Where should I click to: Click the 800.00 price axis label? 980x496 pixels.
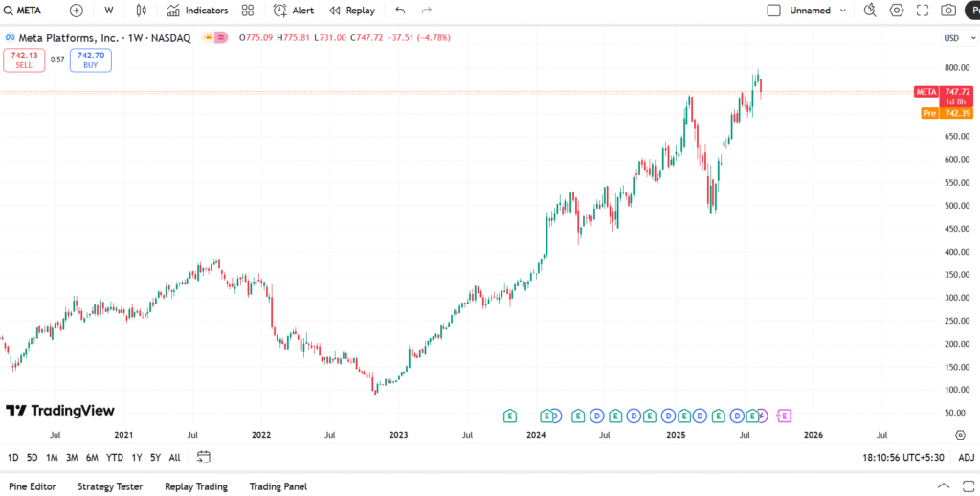(x=956, y=67)
